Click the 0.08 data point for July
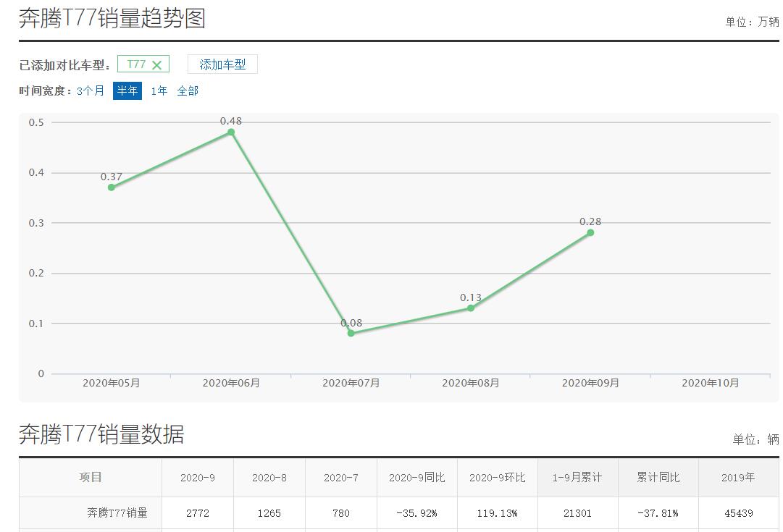Screen dimensions: 783x532 (351, 333)
